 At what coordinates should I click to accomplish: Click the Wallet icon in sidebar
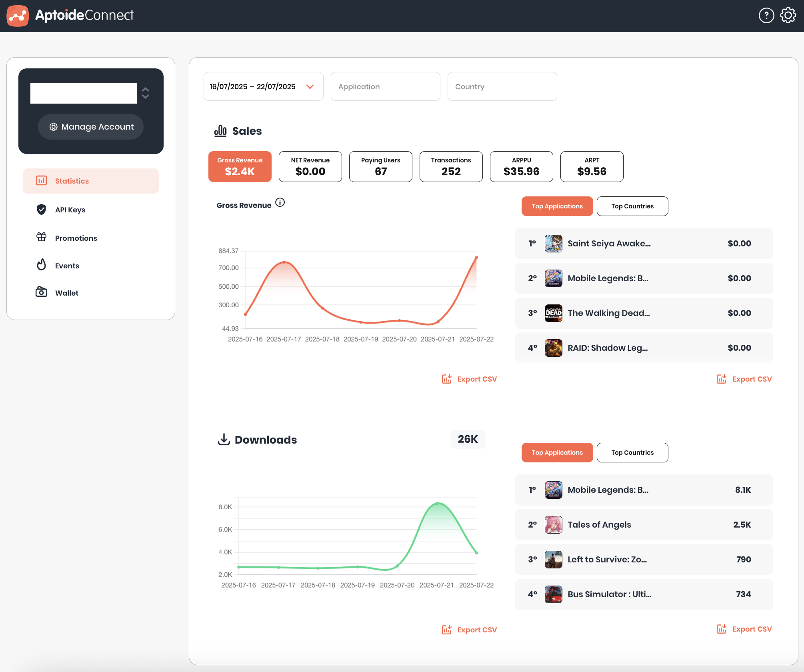(x=42, y=292)
